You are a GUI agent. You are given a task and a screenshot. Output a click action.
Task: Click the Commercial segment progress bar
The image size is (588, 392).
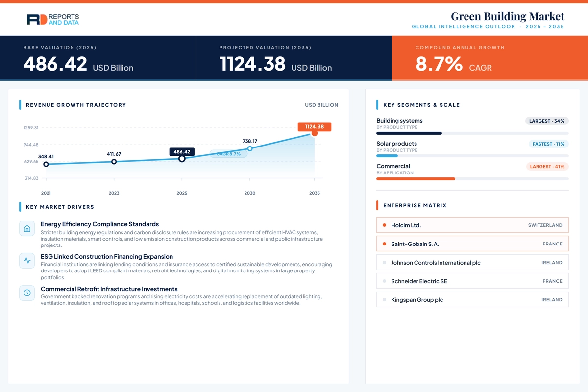[472, 179]
